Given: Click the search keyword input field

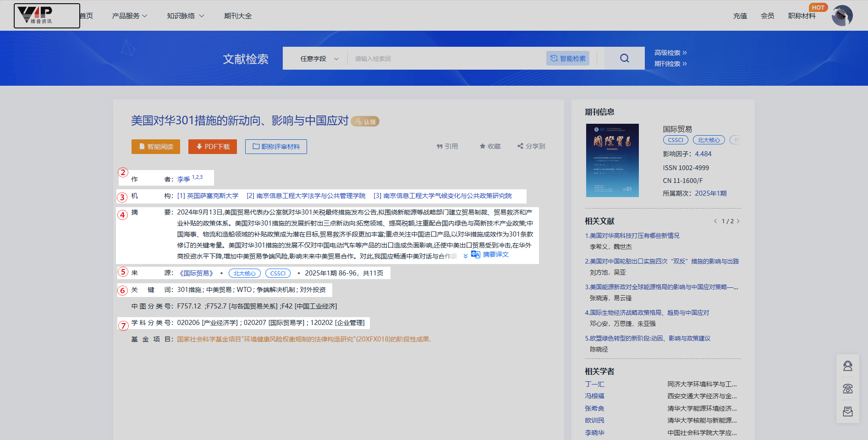Looking at the screenshot, I should (447, 59).
